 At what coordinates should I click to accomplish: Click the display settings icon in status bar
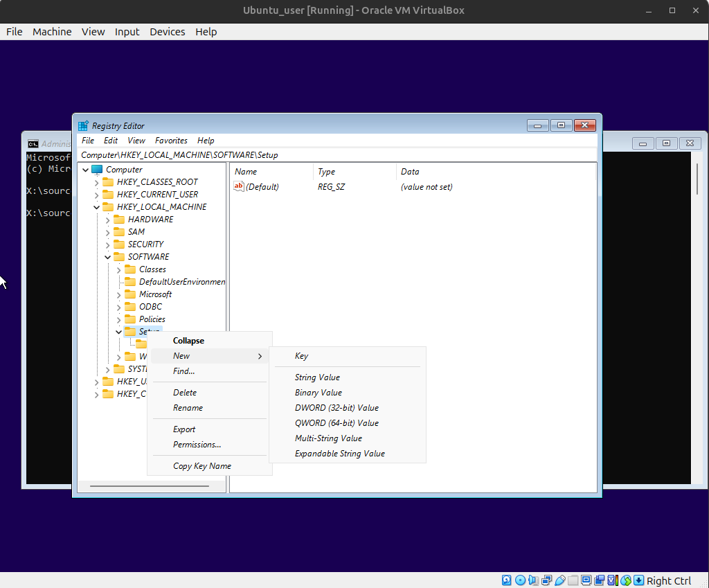tap(586, 580)
